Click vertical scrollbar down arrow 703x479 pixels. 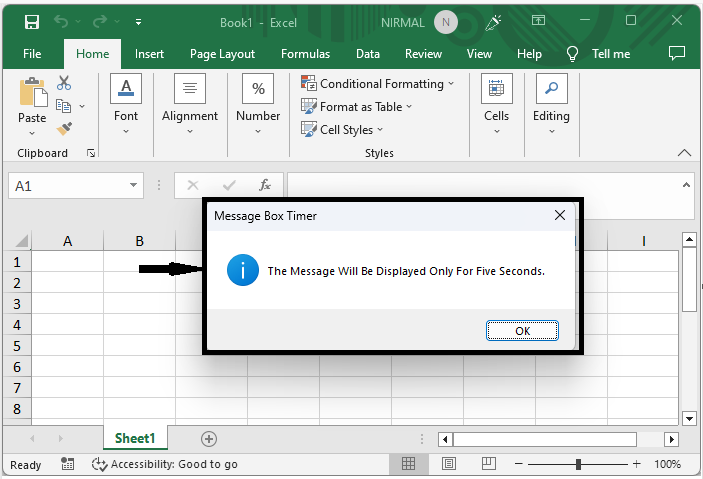[x=689, y=419]
